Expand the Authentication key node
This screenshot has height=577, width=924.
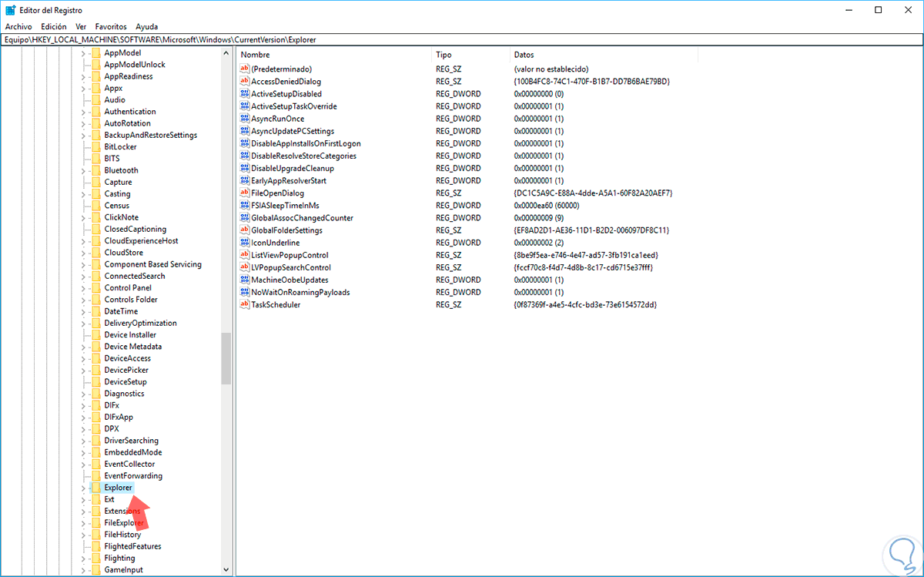[83, 112]
